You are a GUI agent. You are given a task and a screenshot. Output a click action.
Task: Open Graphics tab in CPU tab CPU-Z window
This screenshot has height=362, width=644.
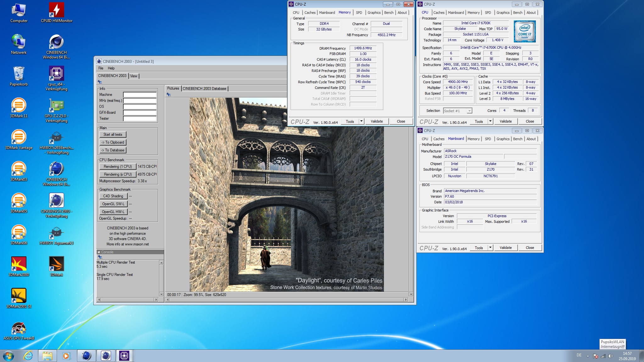click(503, 13)
